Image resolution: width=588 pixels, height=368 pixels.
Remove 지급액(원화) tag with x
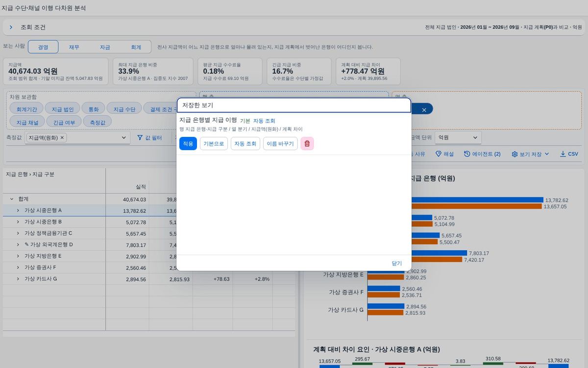[x=62, y=138]
